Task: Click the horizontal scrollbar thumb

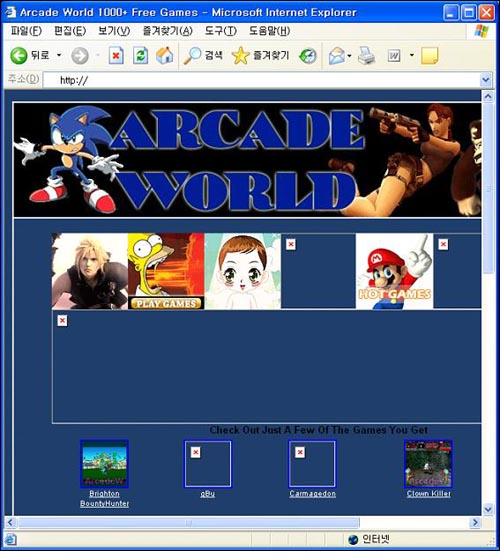Action: coord(189,523)
